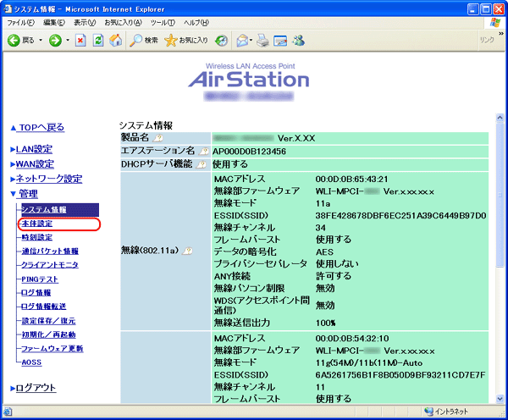Click the MAC address 00:0D:0B:65:43:21
Screen dimensions: 508x420
point(351,179)
